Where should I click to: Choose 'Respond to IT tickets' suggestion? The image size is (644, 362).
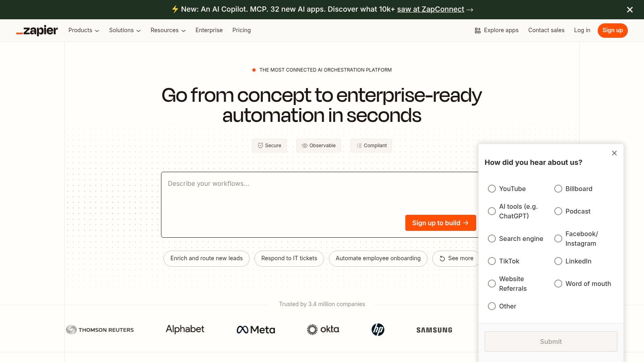[x=289, y=259]
